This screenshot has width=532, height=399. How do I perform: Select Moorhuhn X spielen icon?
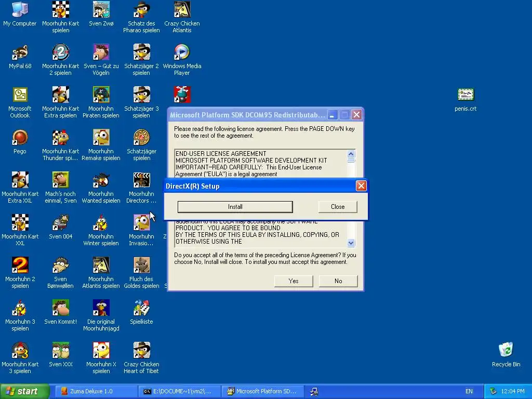101,358
